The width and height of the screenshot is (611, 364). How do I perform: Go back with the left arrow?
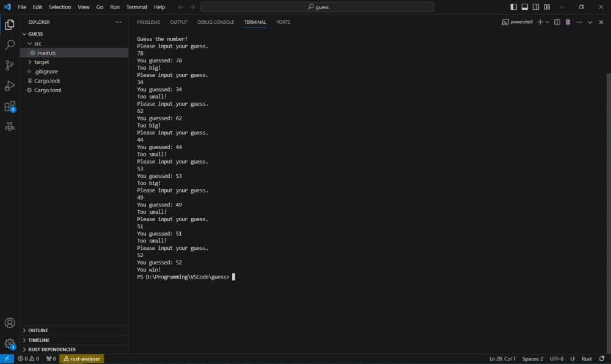181,7
